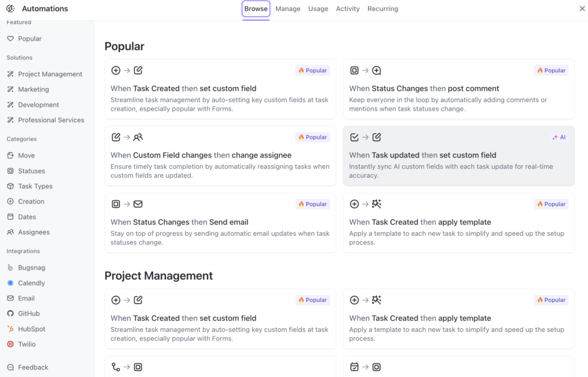The width and height of the screenshot is (588, 377).
Task: Choose the AI Task updated set custom field card
Action: tap(459, 156)
